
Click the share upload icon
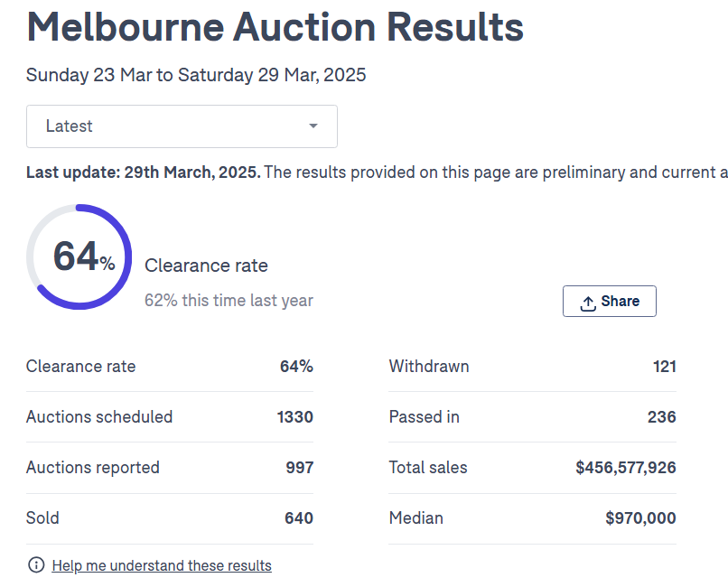point(588,303)
